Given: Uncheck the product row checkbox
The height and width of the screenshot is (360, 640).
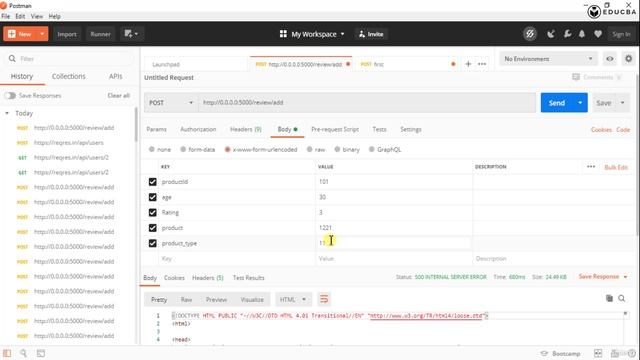Looking at the screenshot, I should (152, 228).
